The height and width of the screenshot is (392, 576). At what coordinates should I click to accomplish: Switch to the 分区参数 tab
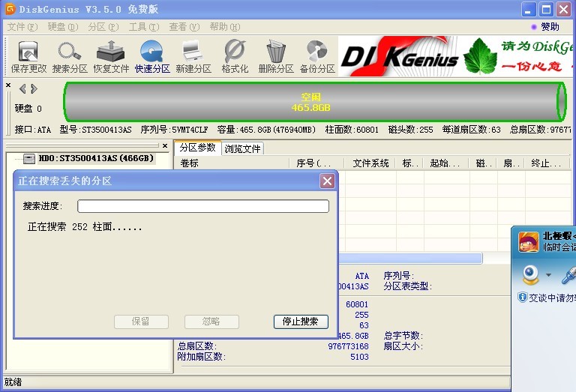tap(198, 148)
